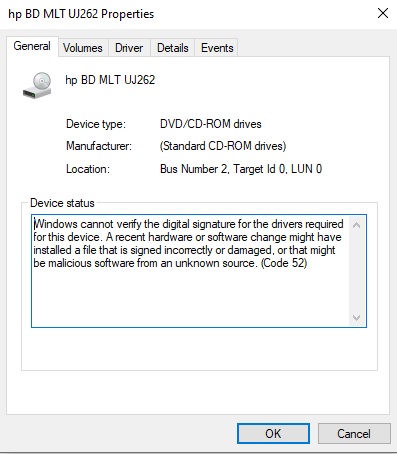
Task: Open the Driver tab
Action: pyautogui.click(x=129, y=48)
